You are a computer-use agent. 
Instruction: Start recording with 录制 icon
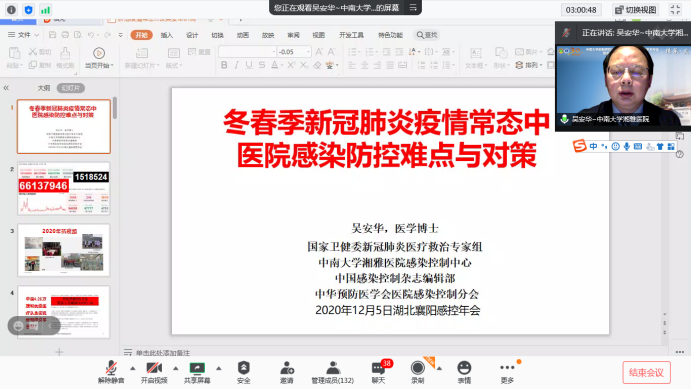point(417,372)
